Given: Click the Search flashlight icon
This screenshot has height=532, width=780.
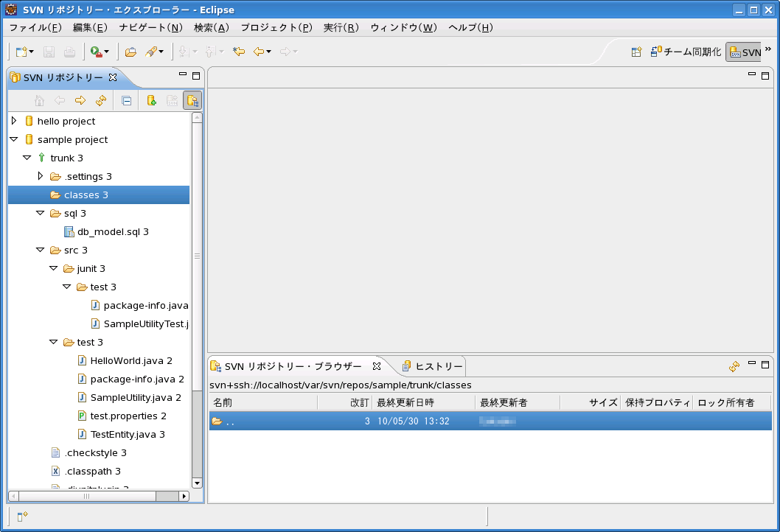Looking at the screenshot, I should pyautogui.click(x=151, y=52).
